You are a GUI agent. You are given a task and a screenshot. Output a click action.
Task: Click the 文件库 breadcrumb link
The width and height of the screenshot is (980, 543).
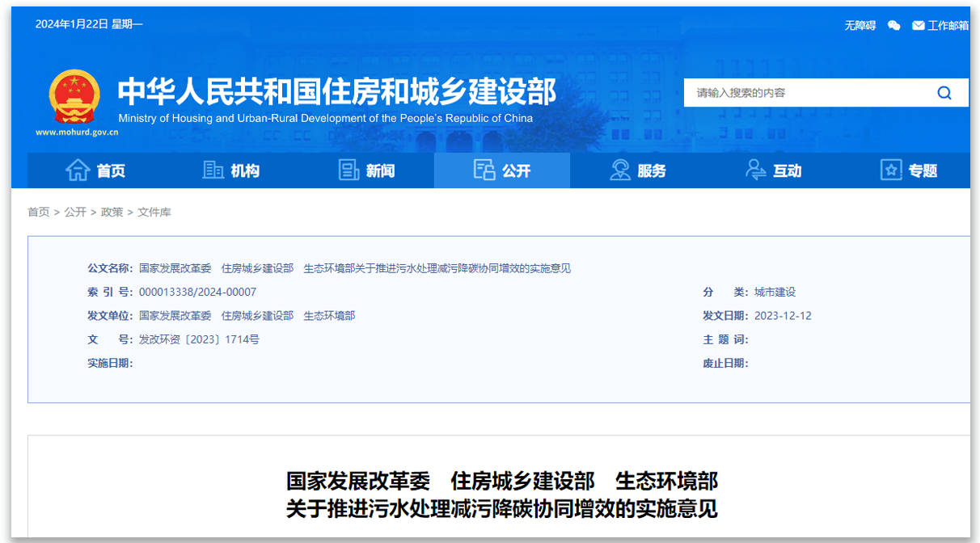pos(154,212)
